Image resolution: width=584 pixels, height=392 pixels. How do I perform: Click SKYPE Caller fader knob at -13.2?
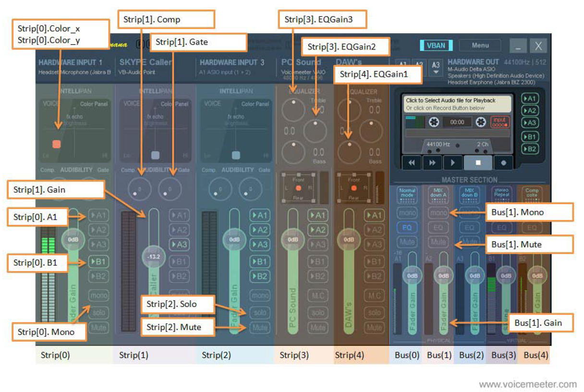tap(154, 257)
